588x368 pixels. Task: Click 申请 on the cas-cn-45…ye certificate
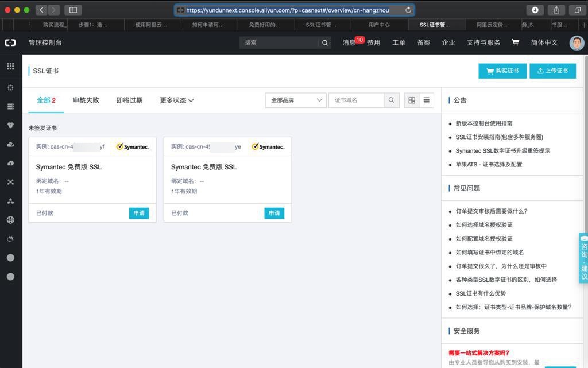(274, 213)
